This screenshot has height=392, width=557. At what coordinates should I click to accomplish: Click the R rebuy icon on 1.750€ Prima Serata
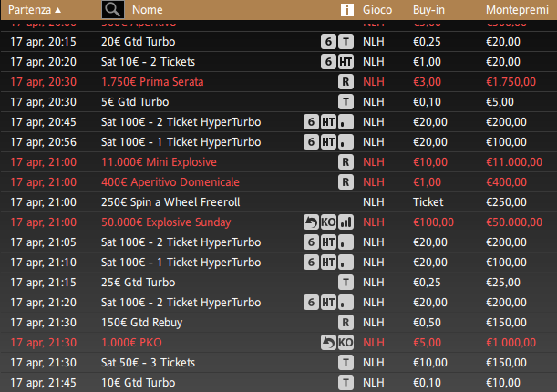(346, 82)
